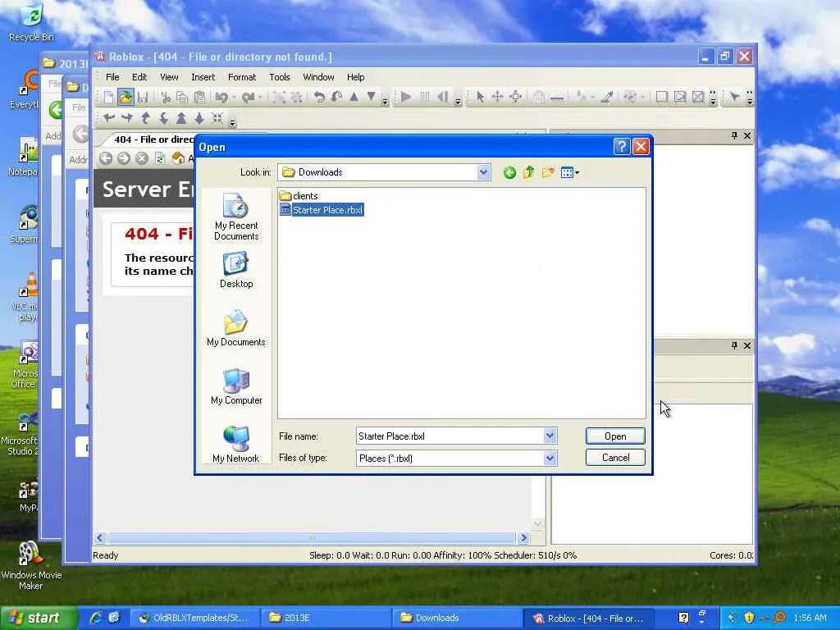The image size is (840, 630).
Task: Open the Help menu in Roblox
Action: tap(356, 77)
